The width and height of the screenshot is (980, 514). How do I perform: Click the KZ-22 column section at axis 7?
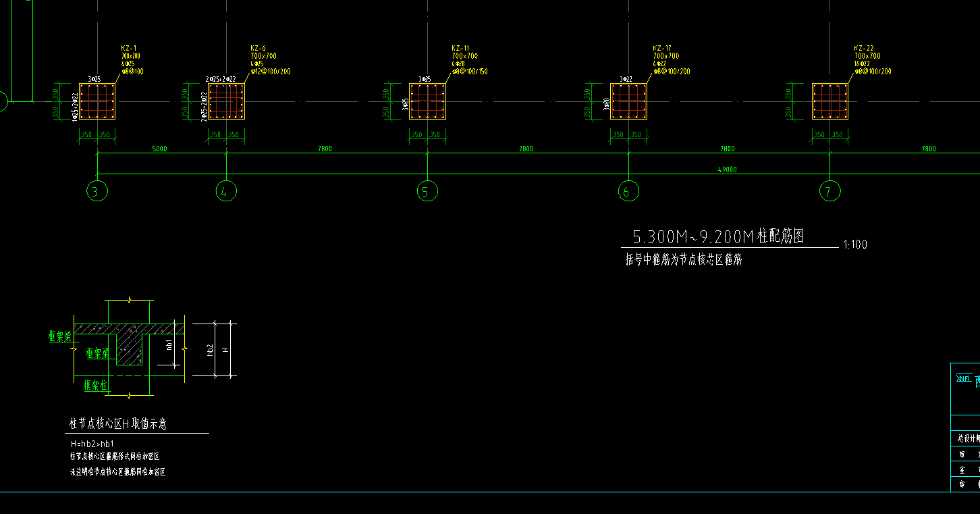(x=830, y=101)
